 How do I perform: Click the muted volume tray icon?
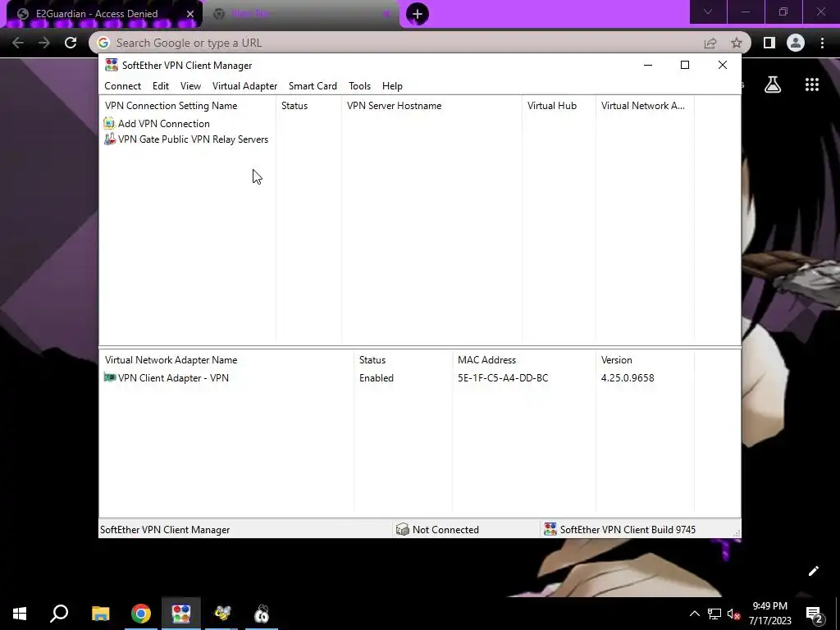click(x=734, y=614)
